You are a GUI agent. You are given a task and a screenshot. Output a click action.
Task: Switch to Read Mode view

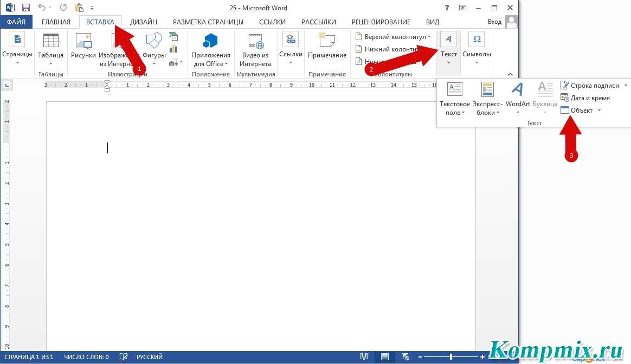click(364, 357)
